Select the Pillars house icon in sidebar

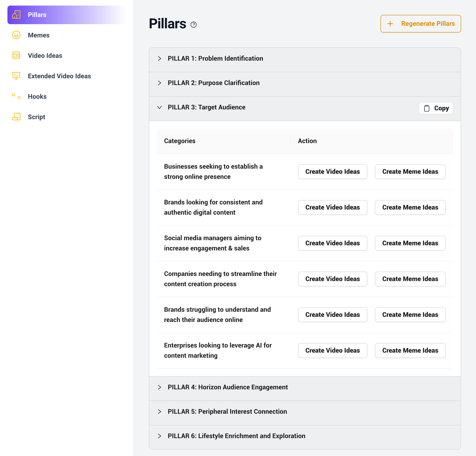(16, 15)
